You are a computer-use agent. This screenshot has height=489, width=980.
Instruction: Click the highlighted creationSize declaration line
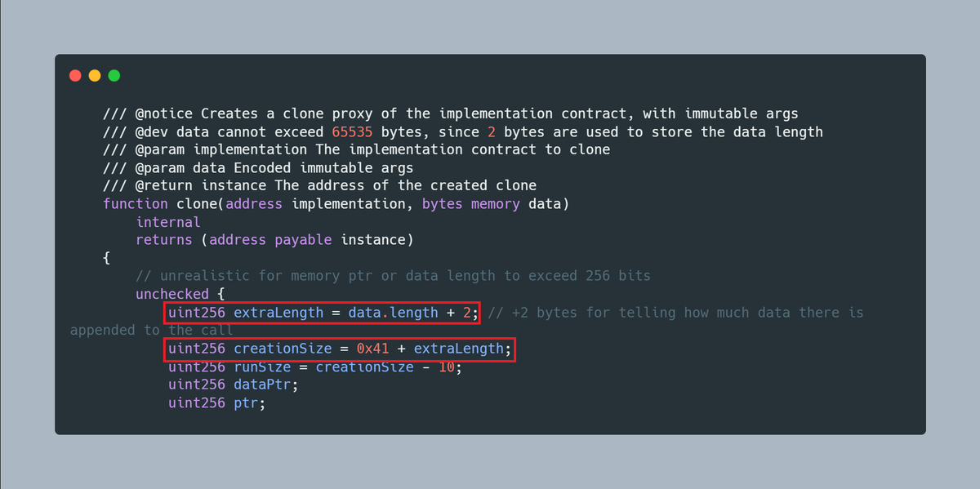point(339,349)
